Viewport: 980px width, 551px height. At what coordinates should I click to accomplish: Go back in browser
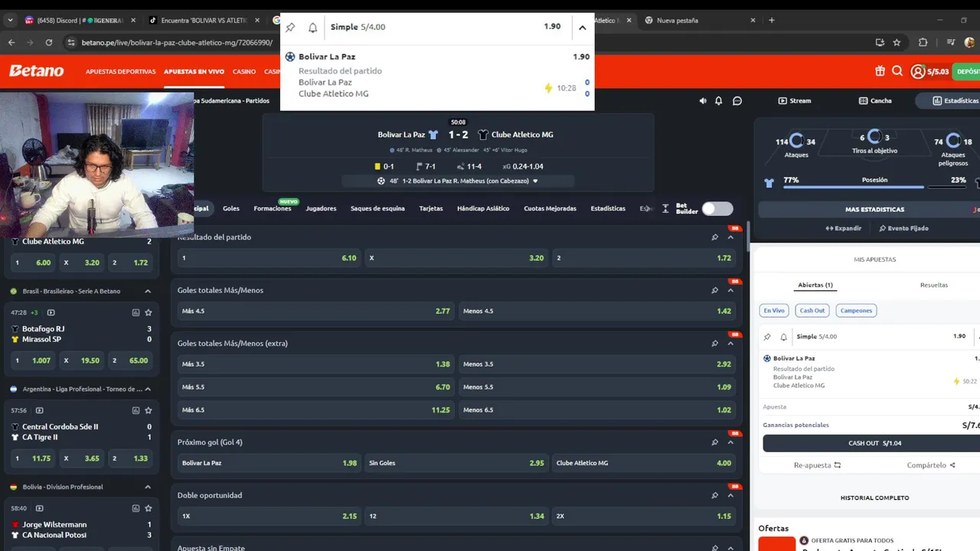(x=11, y=42)
